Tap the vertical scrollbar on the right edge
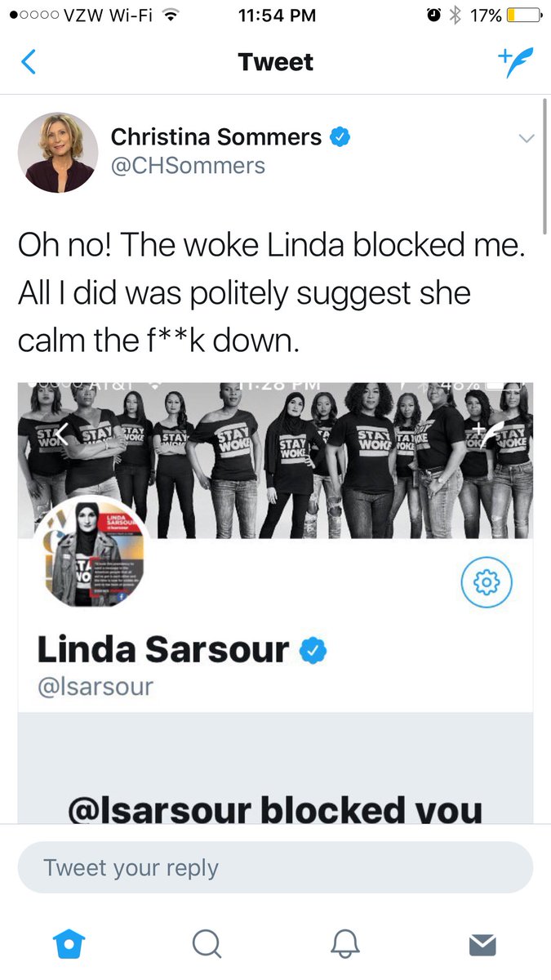This screenshot has height=980, width=551. (x=544, y=155)
